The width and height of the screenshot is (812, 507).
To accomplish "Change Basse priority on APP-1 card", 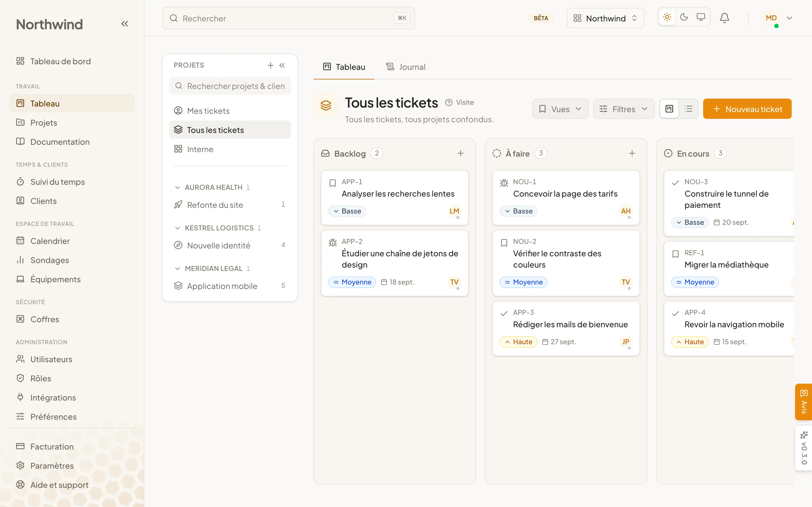I will point(347,211).
